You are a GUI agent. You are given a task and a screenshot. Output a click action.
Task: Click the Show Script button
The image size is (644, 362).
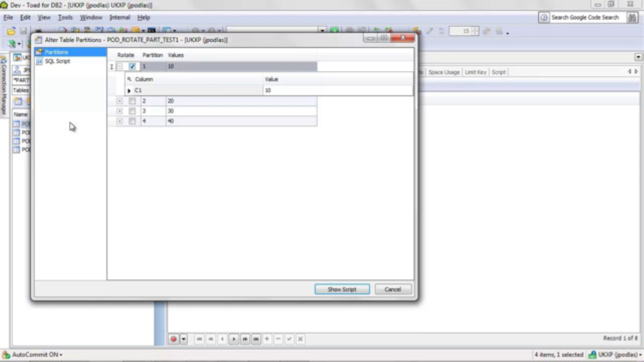coord(342,289)
